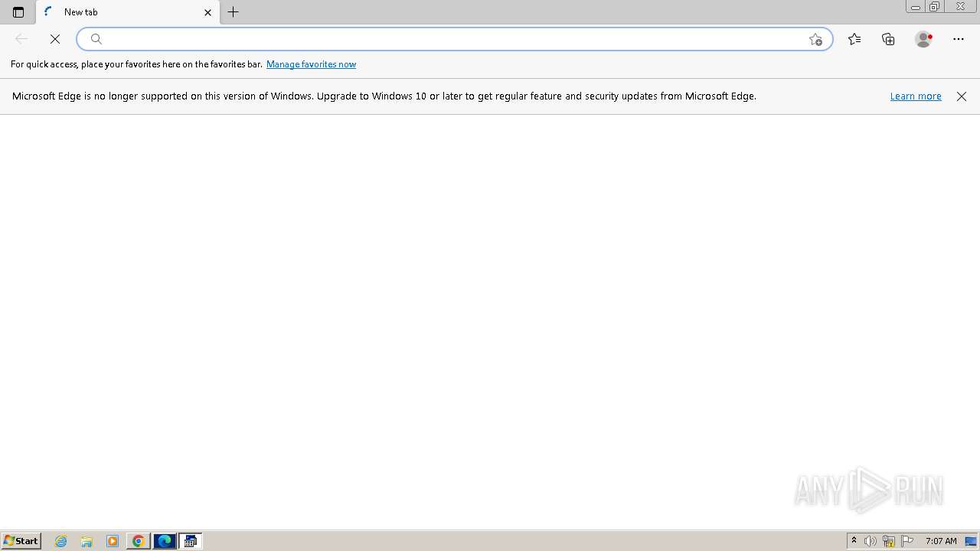Minimize the Edge browser window
980x551 pixels.
coord(916,7)
